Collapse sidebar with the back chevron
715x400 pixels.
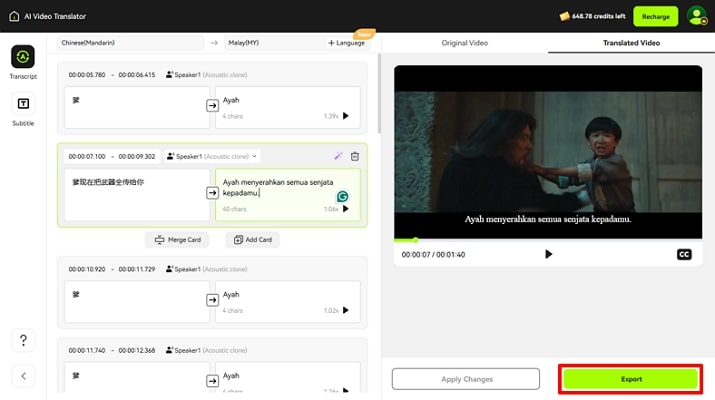[23, 376]
